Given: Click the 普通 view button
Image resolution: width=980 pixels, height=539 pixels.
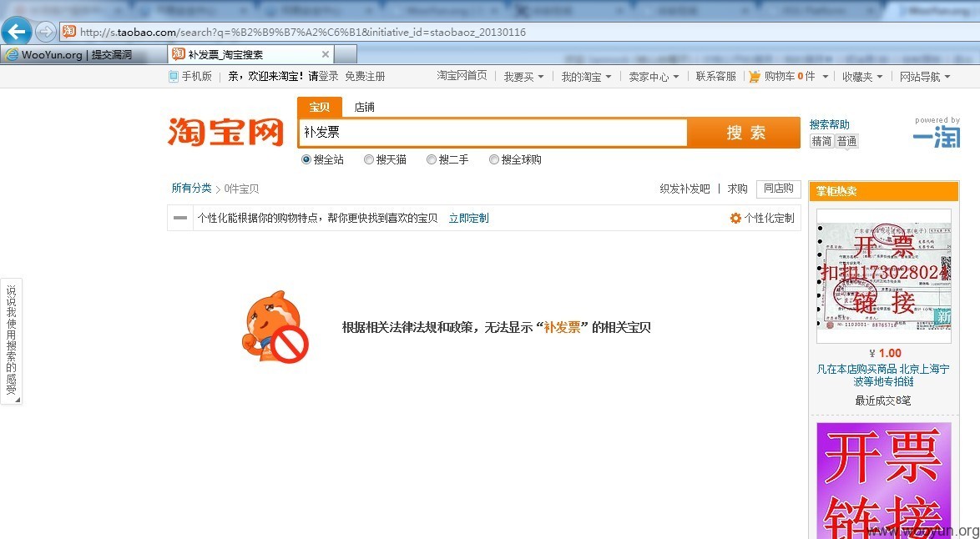Looking at the screenshot, I should [847, 140].
